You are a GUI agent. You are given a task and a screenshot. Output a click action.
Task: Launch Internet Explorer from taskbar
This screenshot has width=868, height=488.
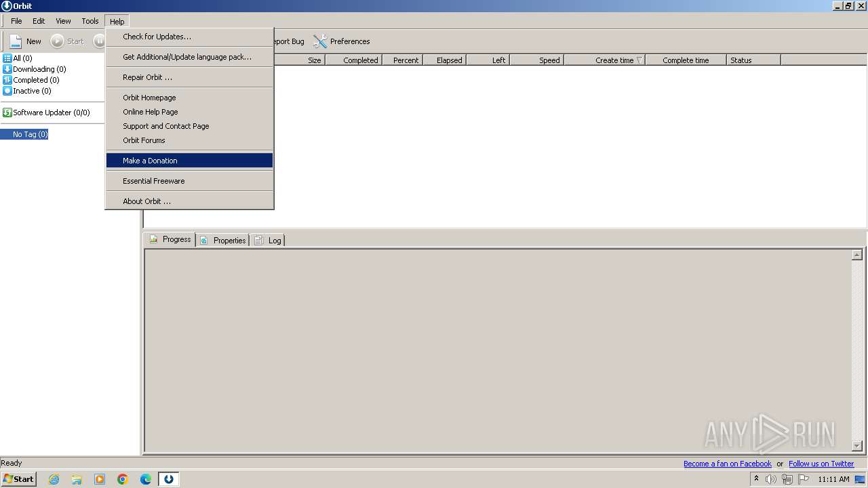pos(54,479)
